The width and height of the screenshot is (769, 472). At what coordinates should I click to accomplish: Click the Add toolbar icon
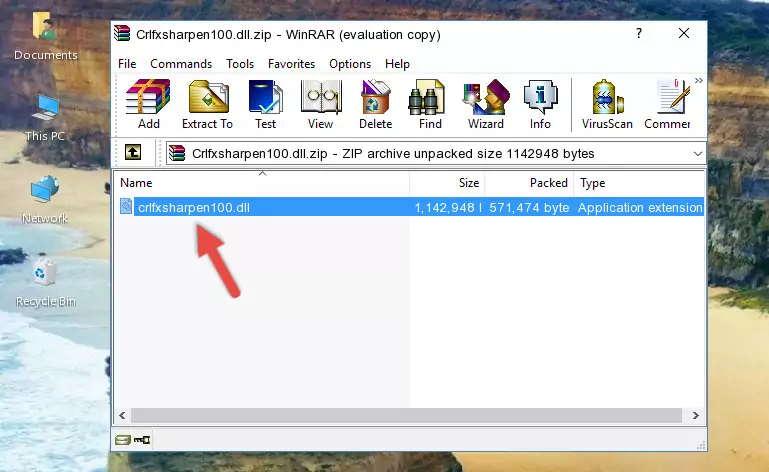148,105
